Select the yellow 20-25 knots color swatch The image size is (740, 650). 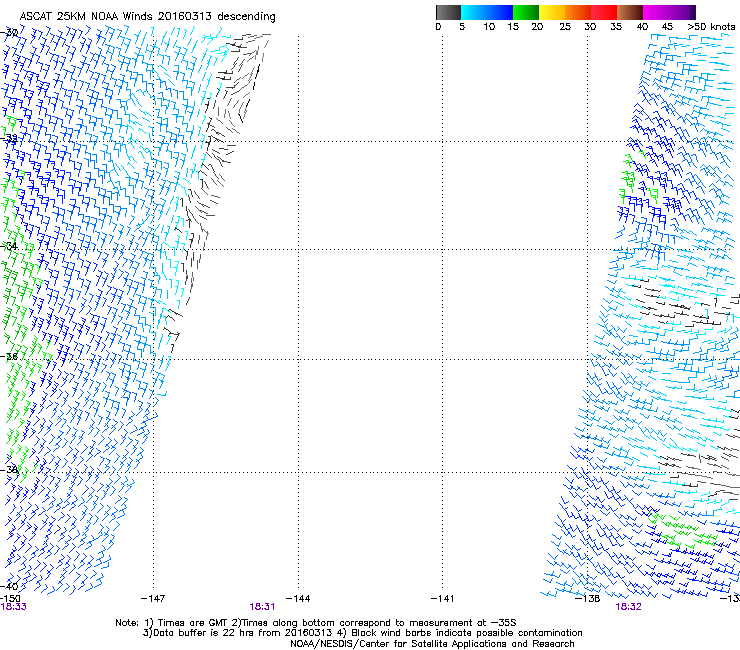pos(552,12)
